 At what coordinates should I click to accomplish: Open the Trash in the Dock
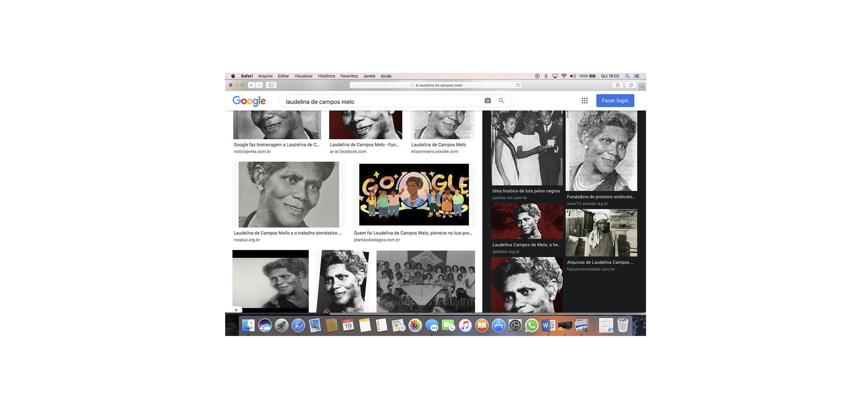[623, 325]
